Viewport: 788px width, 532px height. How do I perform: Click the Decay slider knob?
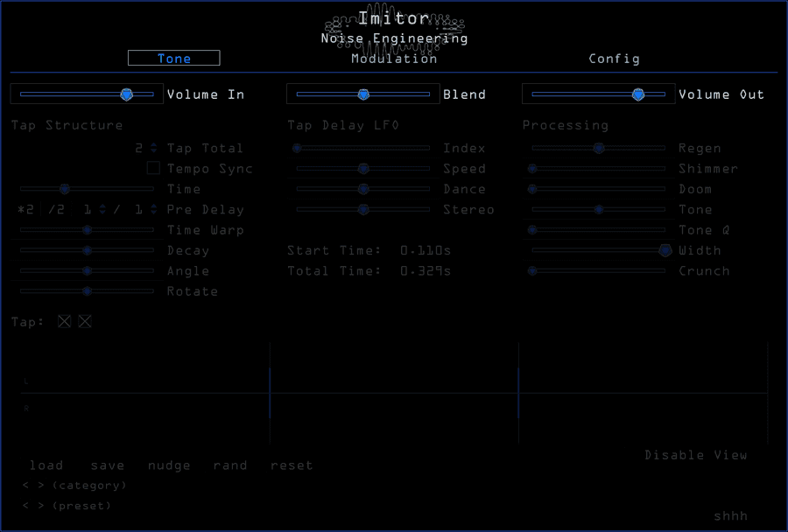click(x=87, y=250)
